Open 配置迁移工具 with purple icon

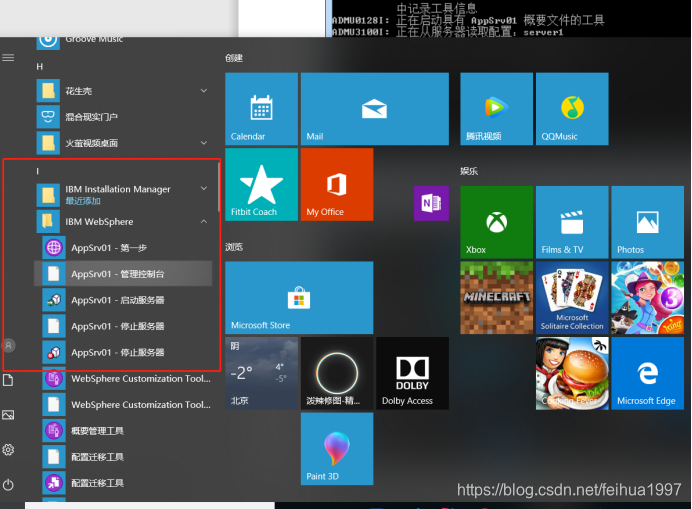click(123, 483)
